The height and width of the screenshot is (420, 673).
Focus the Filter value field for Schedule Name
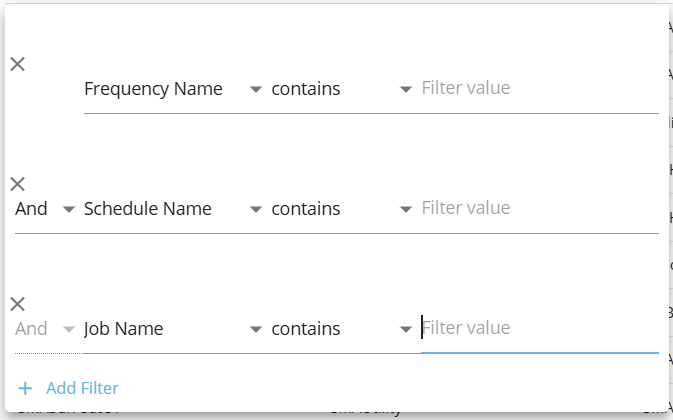(538, 209)
